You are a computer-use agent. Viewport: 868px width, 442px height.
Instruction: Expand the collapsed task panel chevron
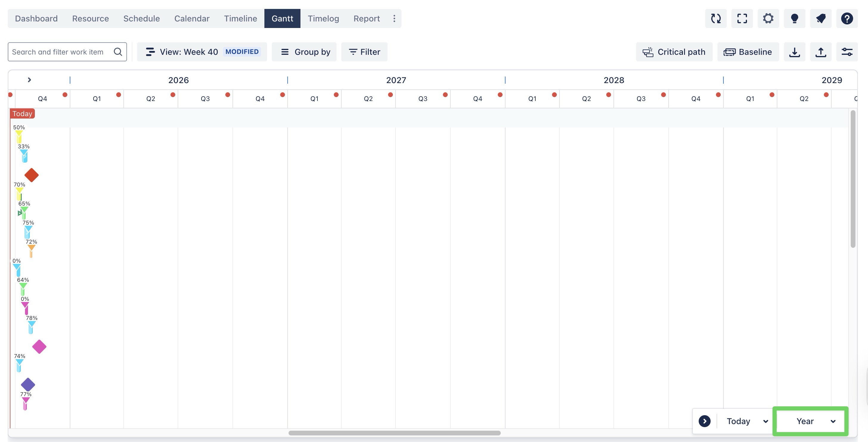(x=29, y=80)
